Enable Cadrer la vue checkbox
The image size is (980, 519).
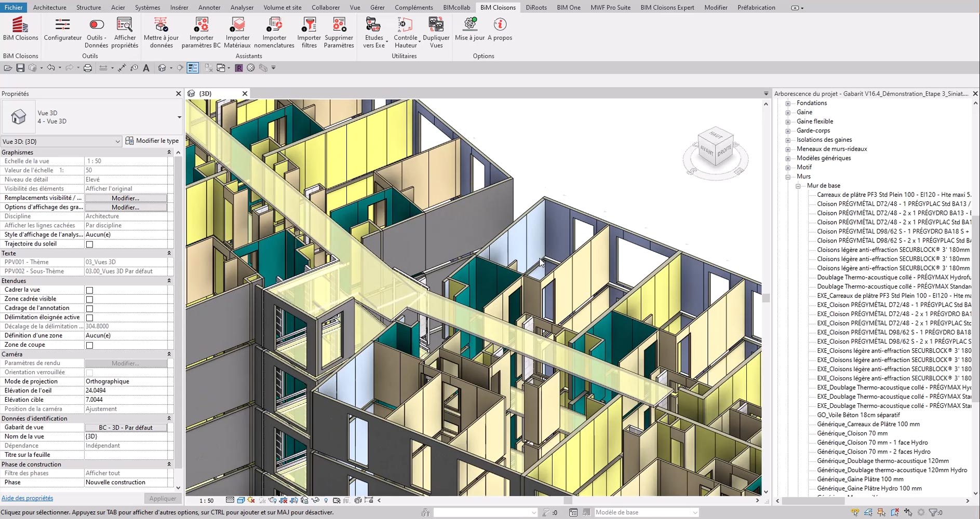tap(89, 290)
